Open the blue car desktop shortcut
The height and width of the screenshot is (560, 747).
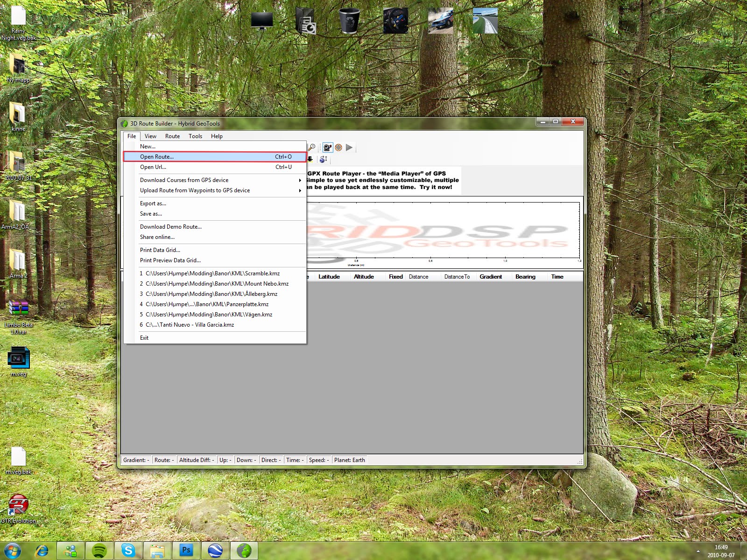click(440, 21)
